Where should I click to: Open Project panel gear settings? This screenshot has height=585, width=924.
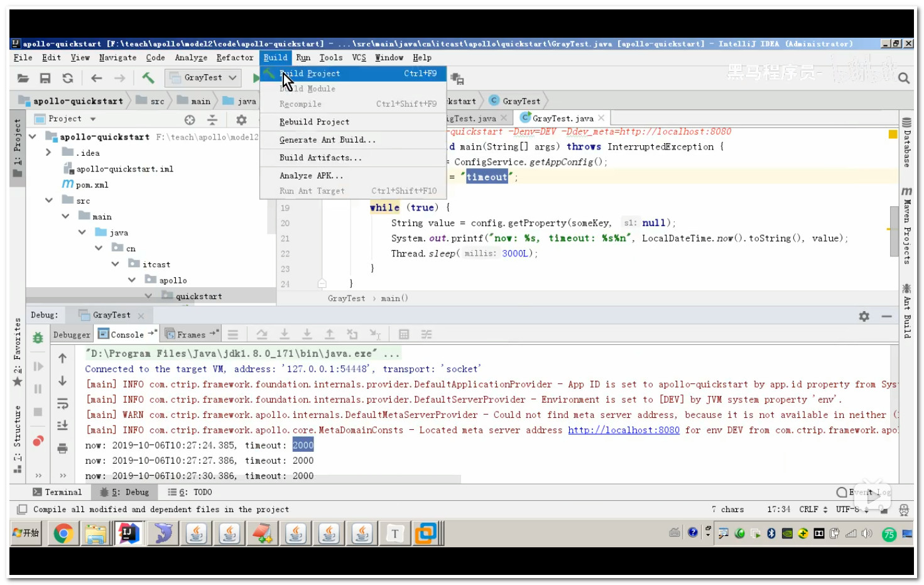click(241, 119)
